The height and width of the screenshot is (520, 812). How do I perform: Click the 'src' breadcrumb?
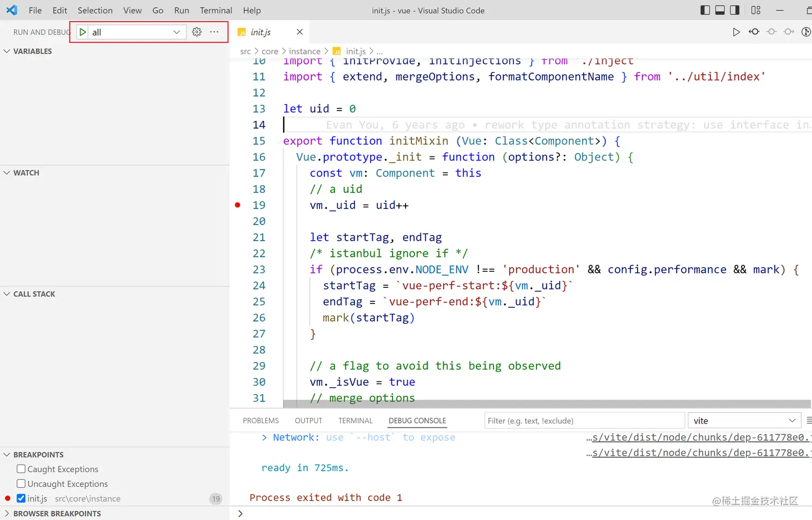coord(245,51)
